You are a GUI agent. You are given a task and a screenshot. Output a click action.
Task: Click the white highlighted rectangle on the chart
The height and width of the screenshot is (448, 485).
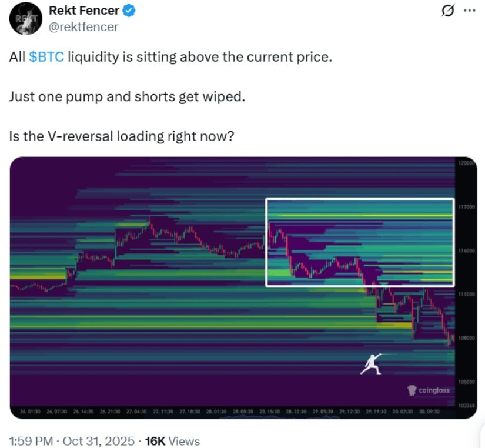361,242
